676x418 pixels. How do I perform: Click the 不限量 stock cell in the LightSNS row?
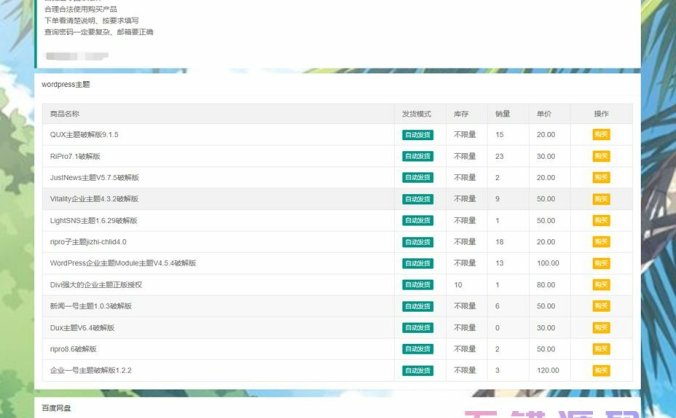pyautogui.click(x=465, y=220)
